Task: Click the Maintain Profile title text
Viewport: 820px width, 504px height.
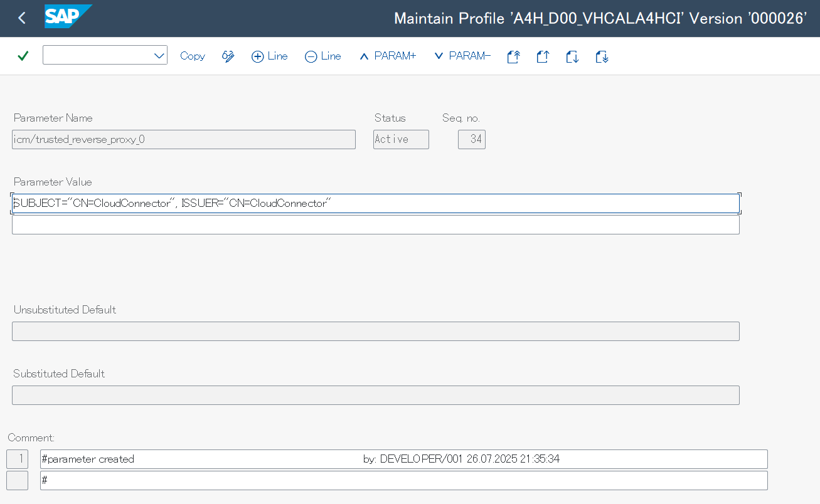Action: [x=600, y=18]
